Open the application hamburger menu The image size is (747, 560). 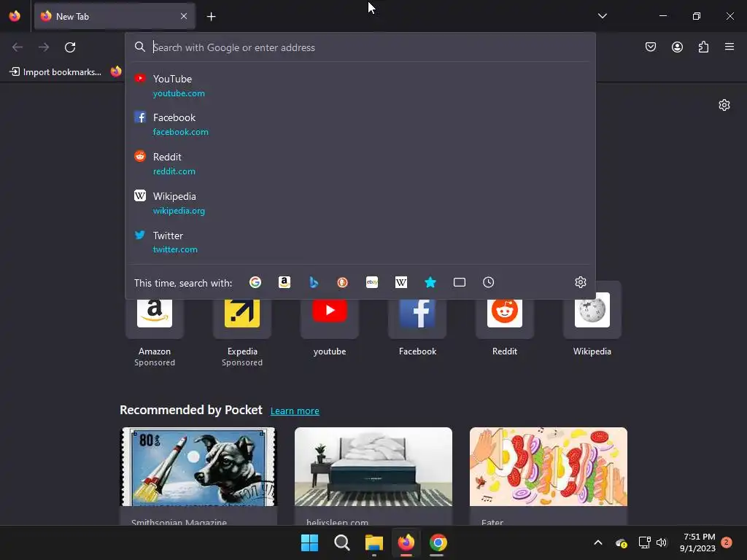729,47
